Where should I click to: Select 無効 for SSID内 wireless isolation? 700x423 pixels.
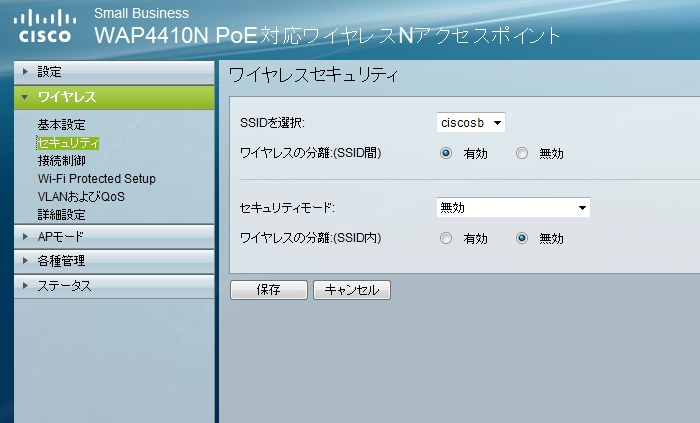521,238
